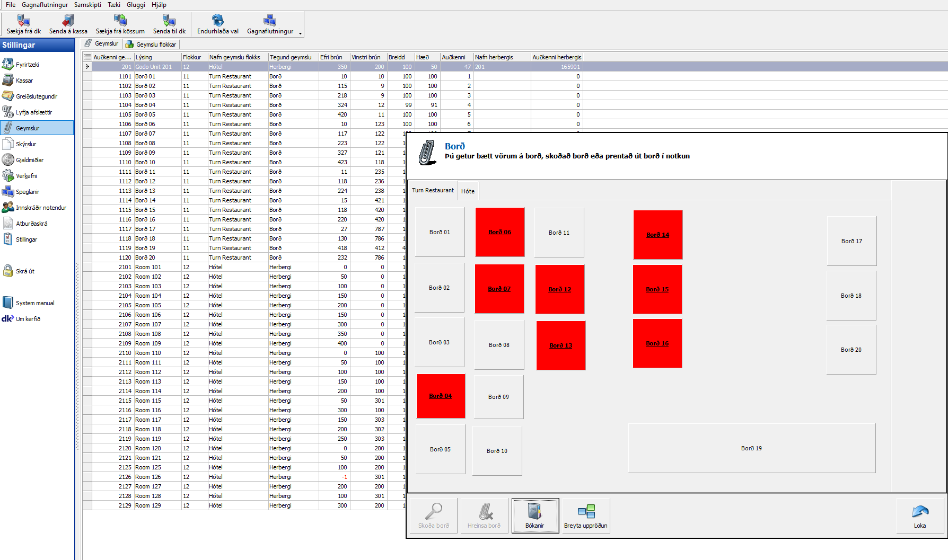948x560 pixels.
Task: Click the Breyta uppröðun button
Action: tap(586, 515)
